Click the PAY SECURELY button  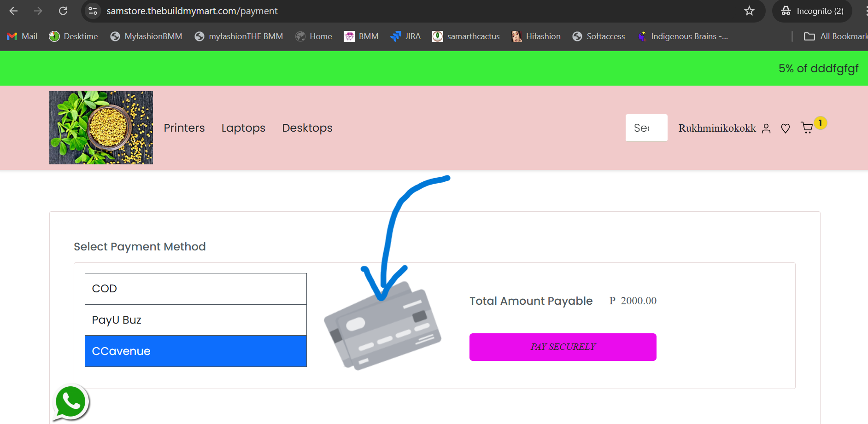563,347
